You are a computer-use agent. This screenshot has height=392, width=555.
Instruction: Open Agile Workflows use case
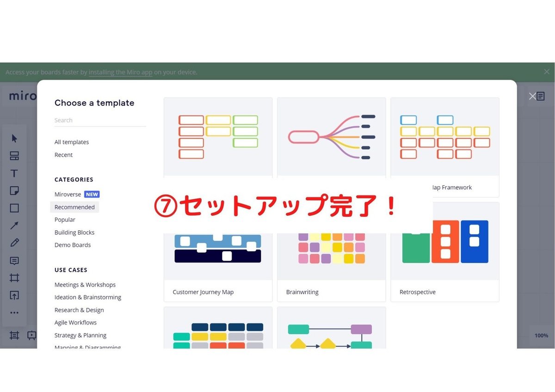[x=75, y=323]
